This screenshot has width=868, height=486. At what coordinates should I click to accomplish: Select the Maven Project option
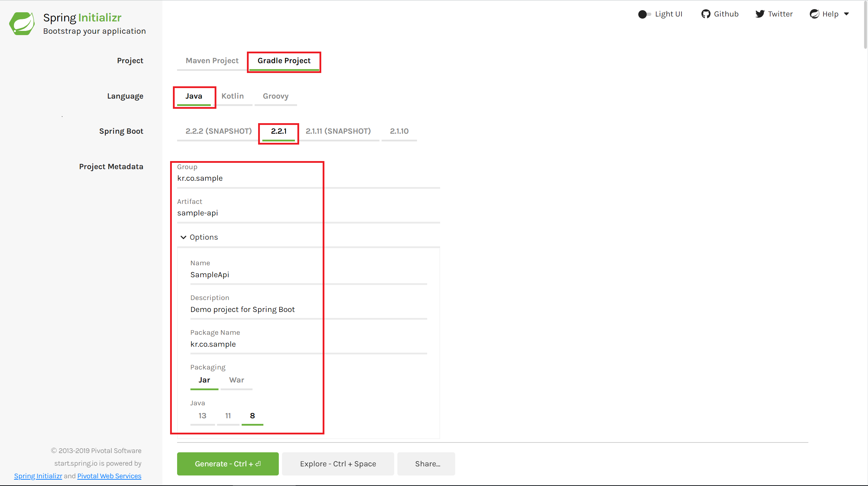pos(212,61)
